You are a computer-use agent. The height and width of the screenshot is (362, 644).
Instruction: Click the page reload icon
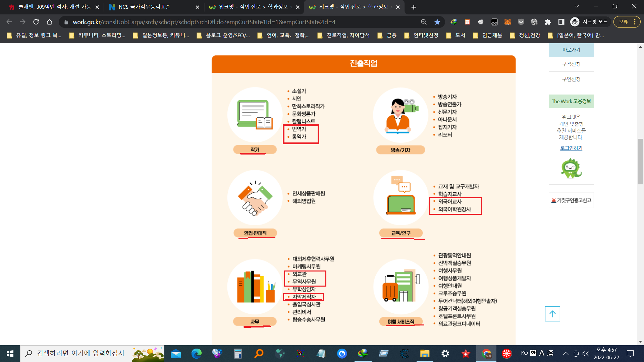point(36,22)
